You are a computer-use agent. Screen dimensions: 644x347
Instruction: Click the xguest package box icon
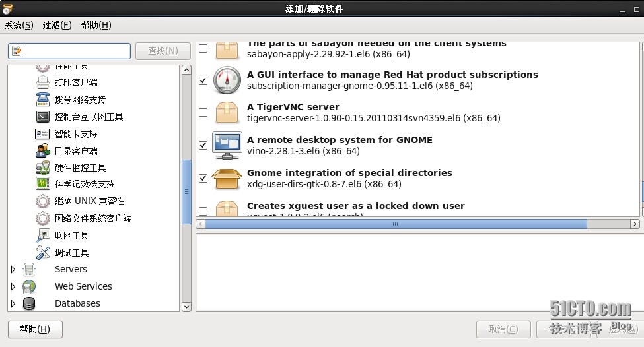[227, 208]
